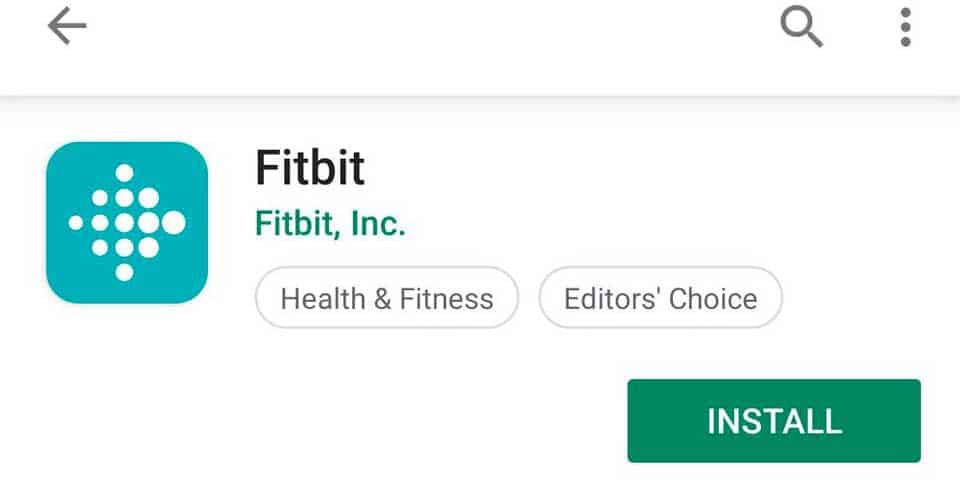View the Editors' Choice collection
Screen dimensions: 960x483
[x=660, y=298]
